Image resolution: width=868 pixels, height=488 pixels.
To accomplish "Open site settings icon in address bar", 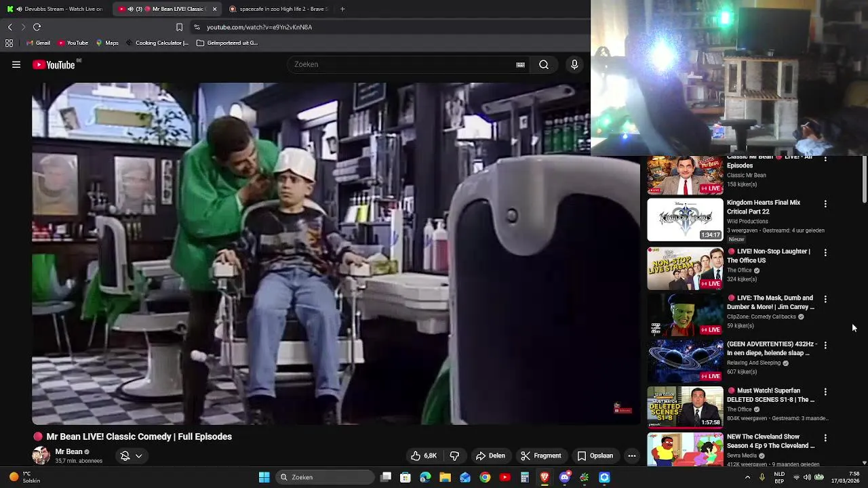I will click(x=197, y=27).
